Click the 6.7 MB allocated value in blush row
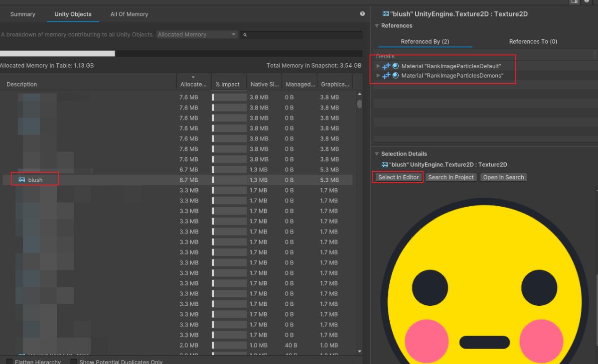Screen dimensions: 598x364 (x=189, y=180)
